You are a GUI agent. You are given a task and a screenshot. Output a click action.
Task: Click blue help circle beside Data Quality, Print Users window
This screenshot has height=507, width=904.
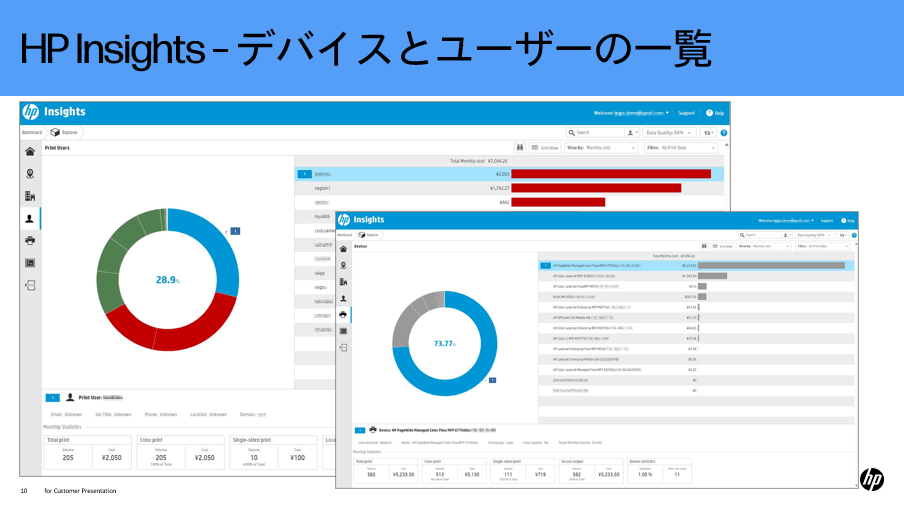pyautogui.click(x=724, y=133)
